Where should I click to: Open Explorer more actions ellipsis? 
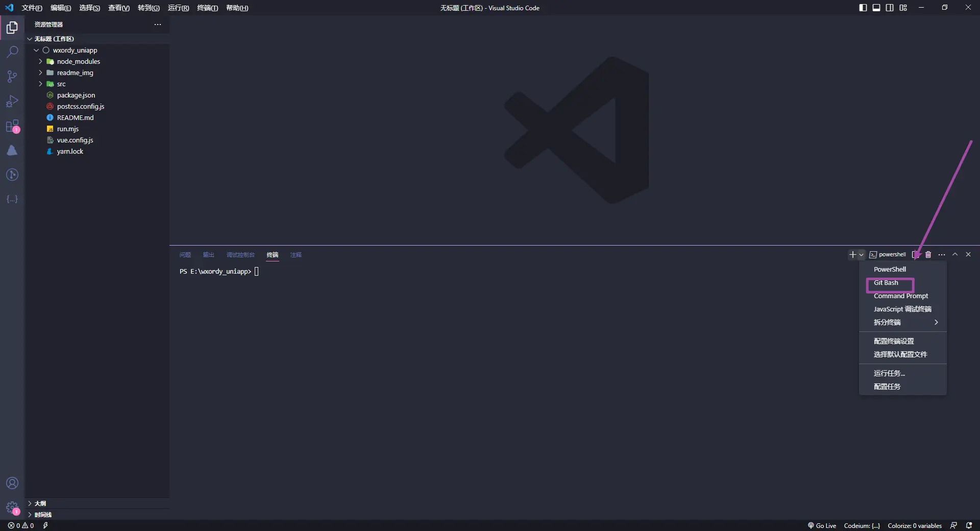point(158,25)
